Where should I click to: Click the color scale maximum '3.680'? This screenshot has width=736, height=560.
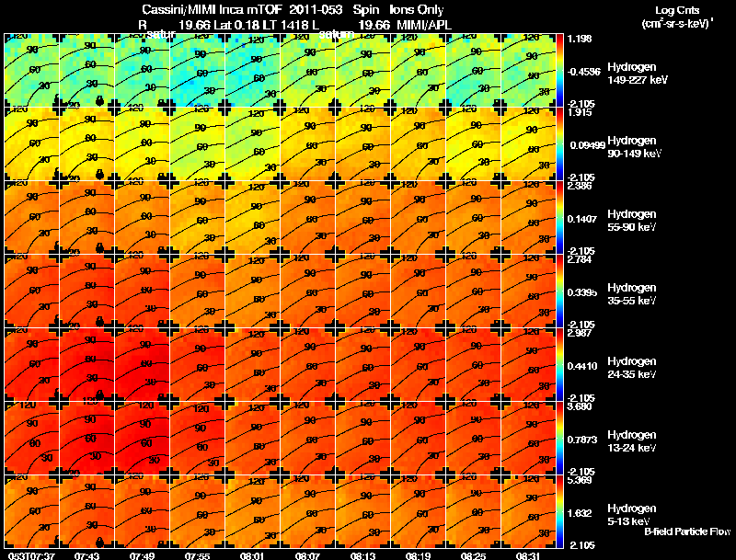tap(580, 406)
